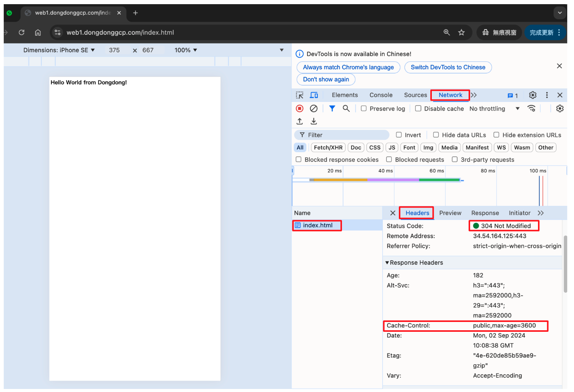574x392 pixels.
Task: Open the Preview tab of the request
Action: click(450, 213)
